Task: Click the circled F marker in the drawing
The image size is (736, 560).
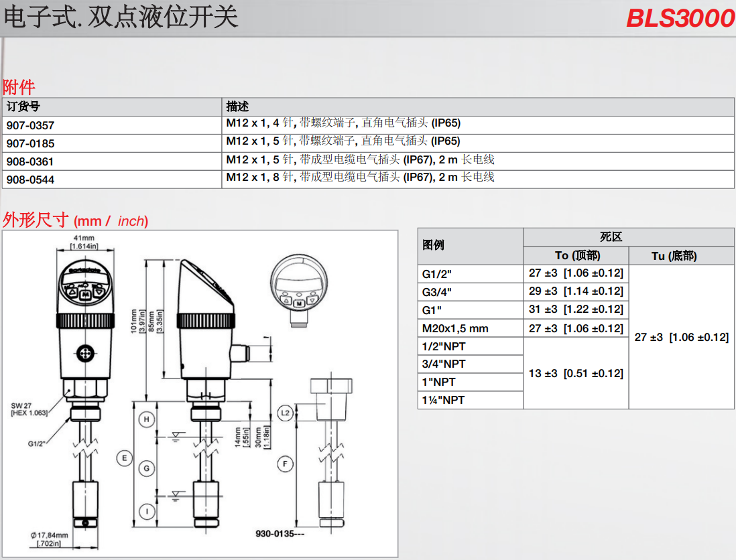Action: (x=285, y=464)
